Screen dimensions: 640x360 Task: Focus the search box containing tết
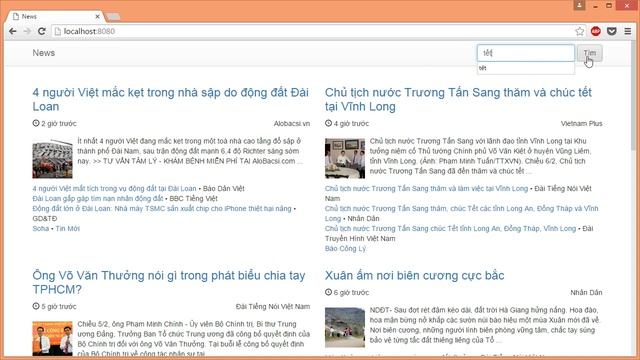[x=526, y=53]
